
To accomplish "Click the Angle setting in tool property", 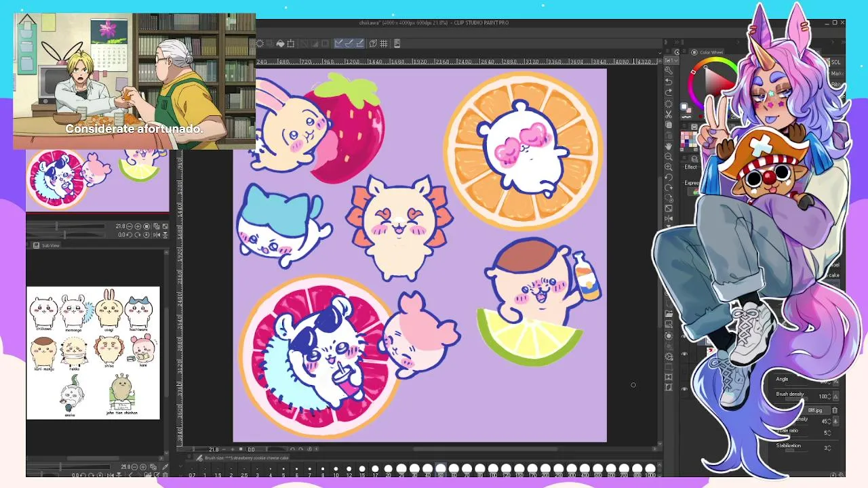I will coord(783,380).
